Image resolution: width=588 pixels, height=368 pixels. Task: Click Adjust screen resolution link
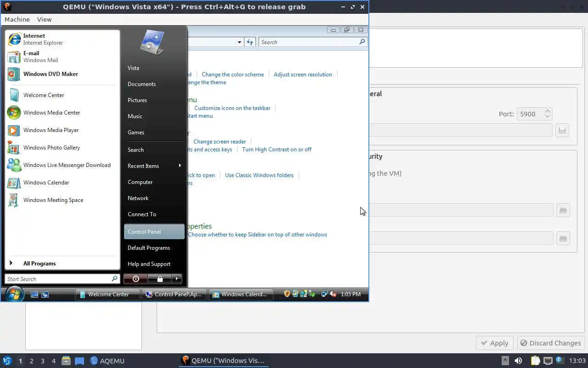(x=303, y=75)
